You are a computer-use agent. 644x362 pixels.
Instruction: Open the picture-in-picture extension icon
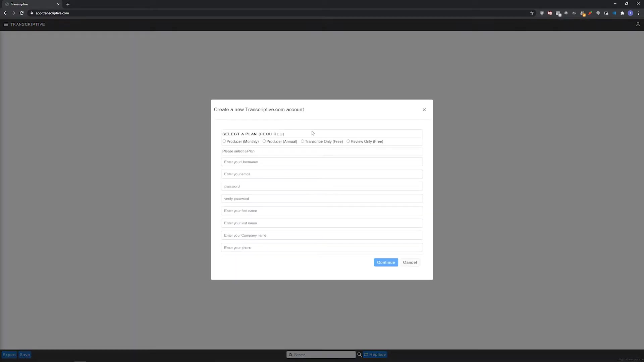(606, 13)
